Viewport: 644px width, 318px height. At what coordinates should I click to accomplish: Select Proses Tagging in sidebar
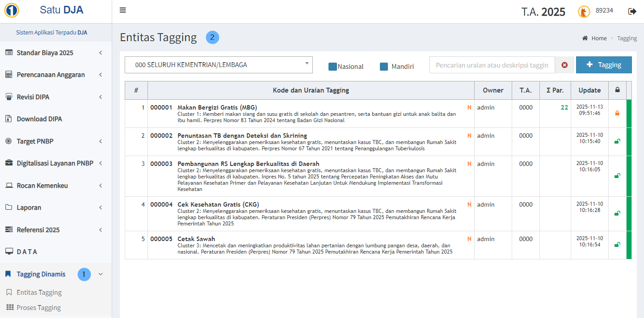click(38, 308)
